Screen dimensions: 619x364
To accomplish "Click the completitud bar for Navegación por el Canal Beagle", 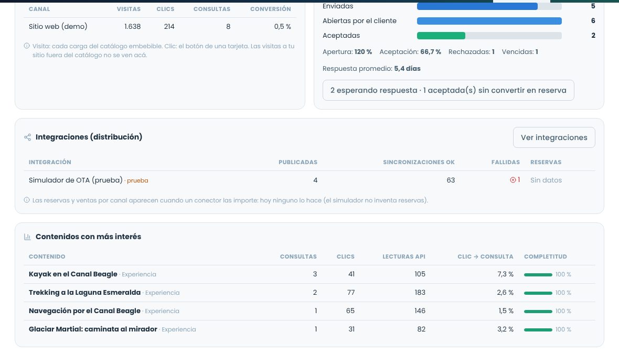I will [538, 312].
